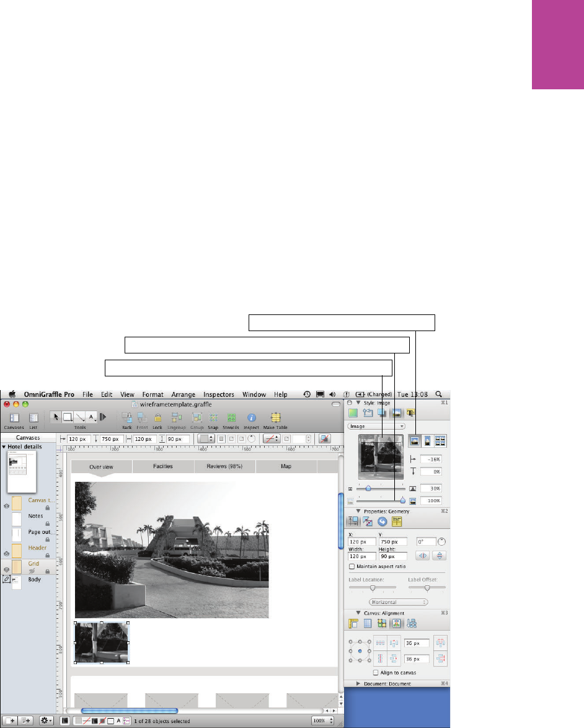Open the File menu
The image size is (584, 728).
pyautogui.click(x=88, y=394)
